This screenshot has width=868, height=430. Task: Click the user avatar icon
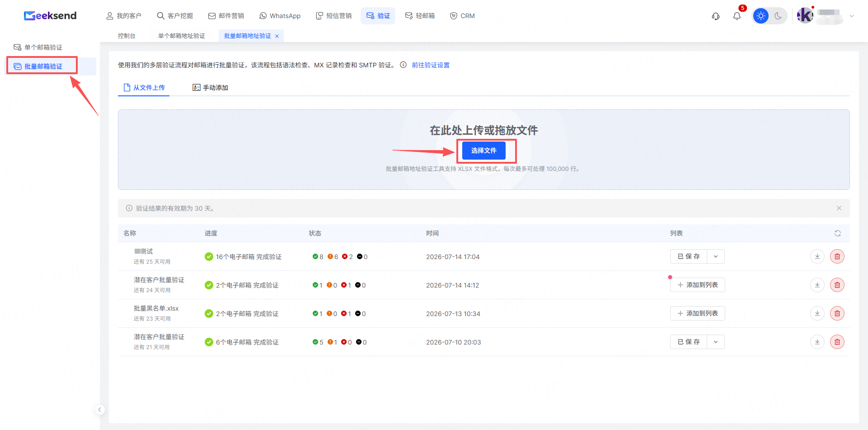tap(805, 15)
